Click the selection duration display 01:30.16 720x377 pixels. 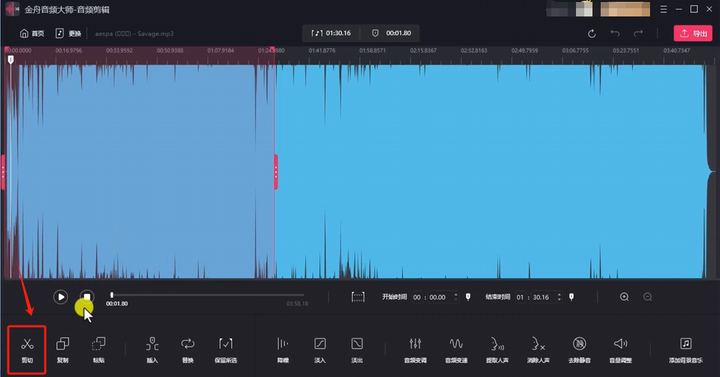click(x=331, y=33)
